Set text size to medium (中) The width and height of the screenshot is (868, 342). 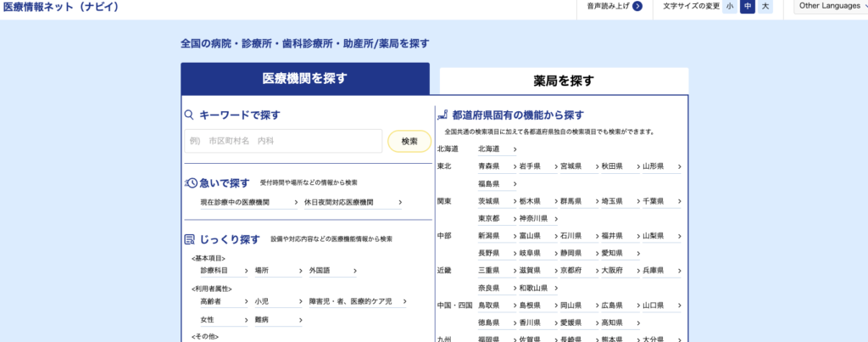click(x=748, y=7)
